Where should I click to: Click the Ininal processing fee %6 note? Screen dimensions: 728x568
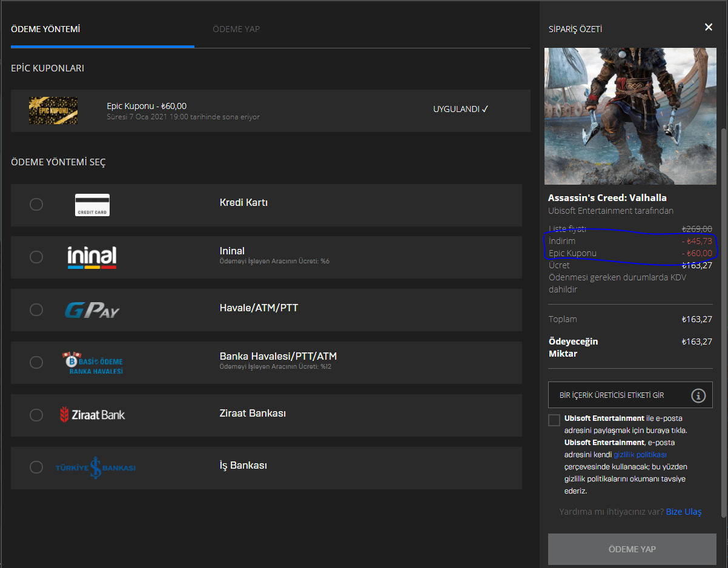274,262
